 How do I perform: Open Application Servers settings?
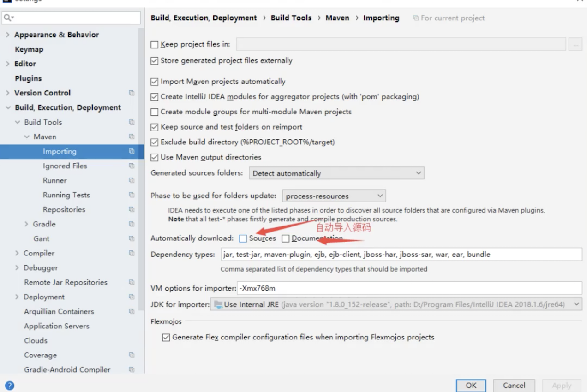[57, 326]
